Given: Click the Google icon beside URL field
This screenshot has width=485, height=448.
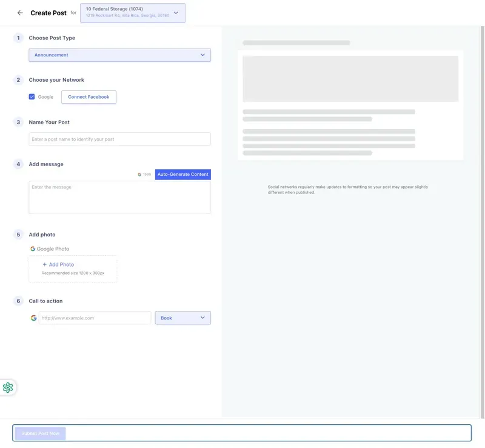Looking at the screenshot, I should click(x=34, y=318).
